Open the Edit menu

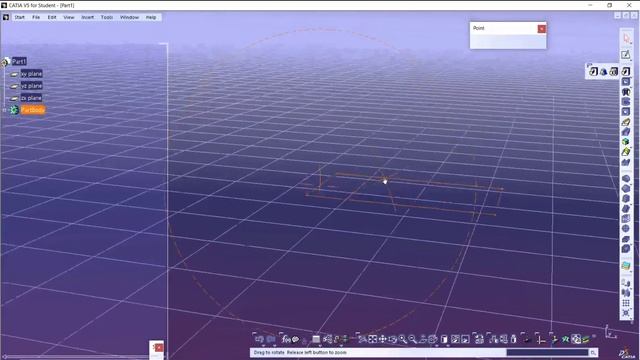click(52, 17)
